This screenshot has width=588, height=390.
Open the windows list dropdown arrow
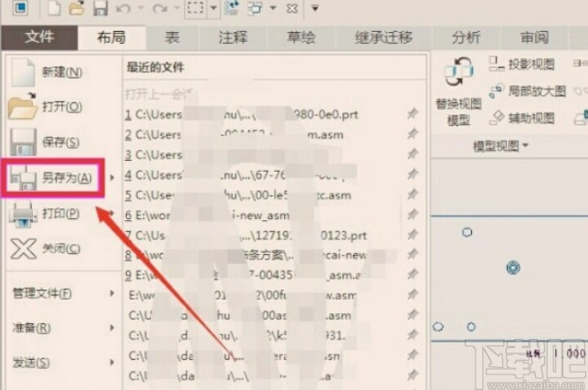273,8
